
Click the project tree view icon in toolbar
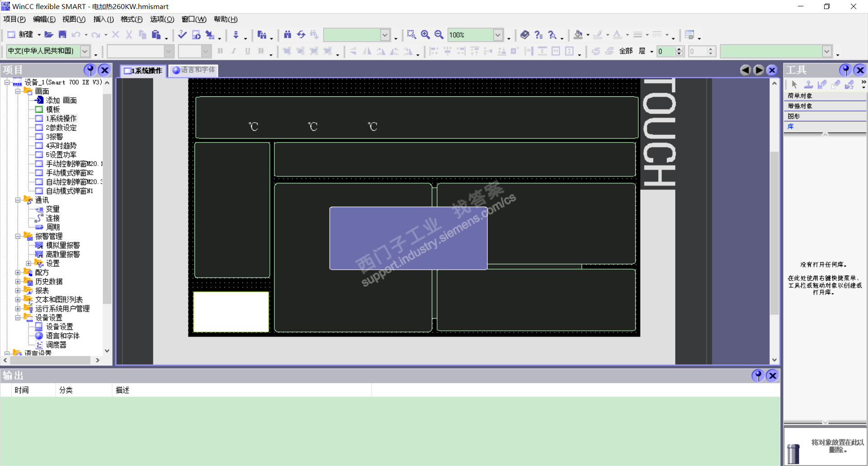pos(262,34)
